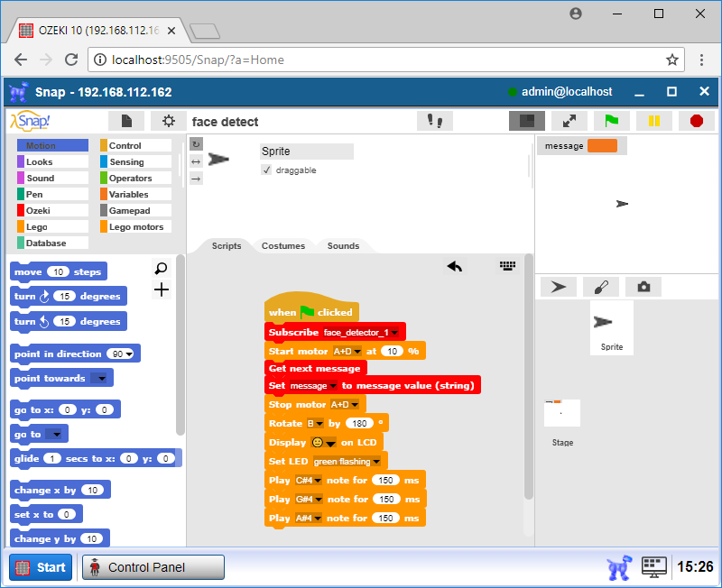Click the desktop monitor tray icon

tap(653, 567)
